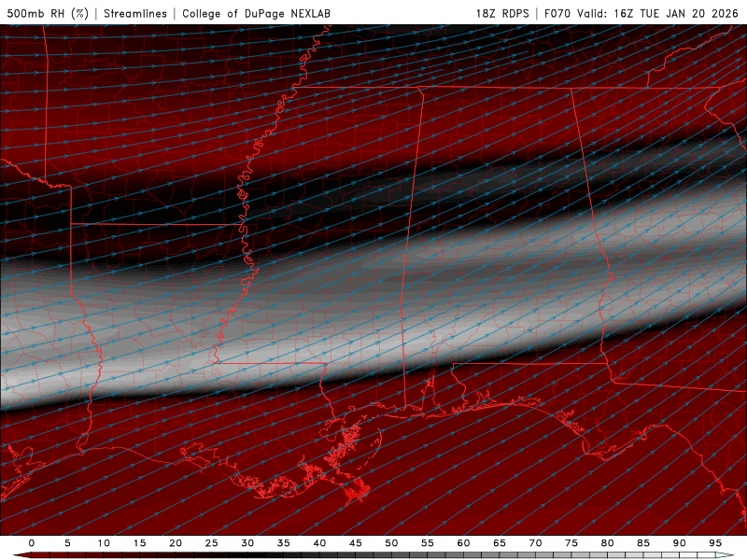The width and height of the screenshot is (747, 560).
Task: Select the 60 label on the RH scale
Action: [x=463, y=543]
